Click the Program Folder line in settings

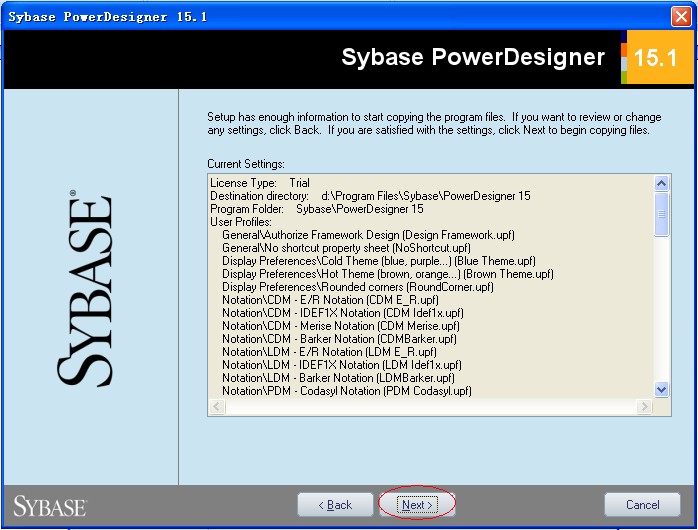[316, 209]
